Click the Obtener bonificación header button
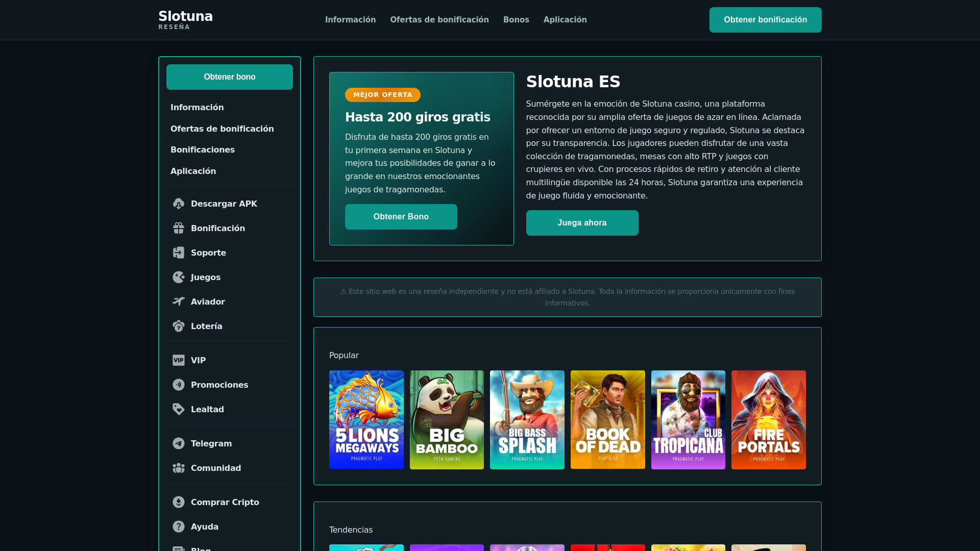This screenshot has width=980, height=551. [x=765, y=20]
